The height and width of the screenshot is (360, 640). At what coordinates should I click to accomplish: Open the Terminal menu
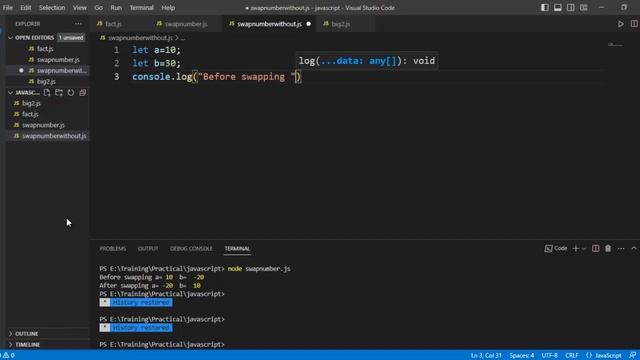pyautogui.click(x=141, y=8)
